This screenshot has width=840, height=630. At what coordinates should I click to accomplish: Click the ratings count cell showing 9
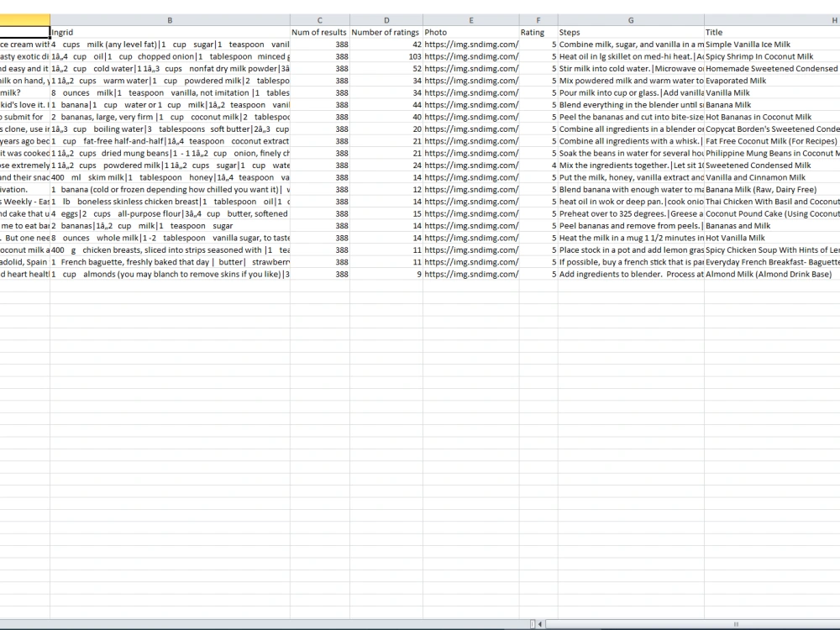pos(386,275)
